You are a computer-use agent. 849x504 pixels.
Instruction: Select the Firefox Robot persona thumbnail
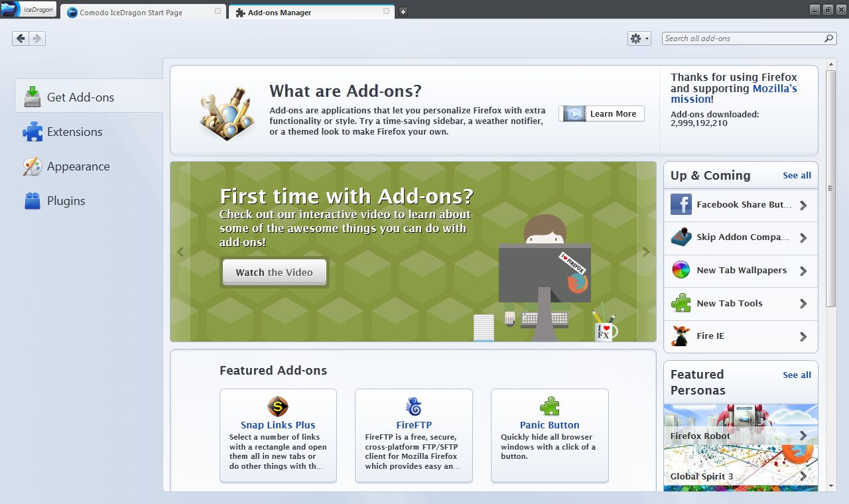coord(741,424)
